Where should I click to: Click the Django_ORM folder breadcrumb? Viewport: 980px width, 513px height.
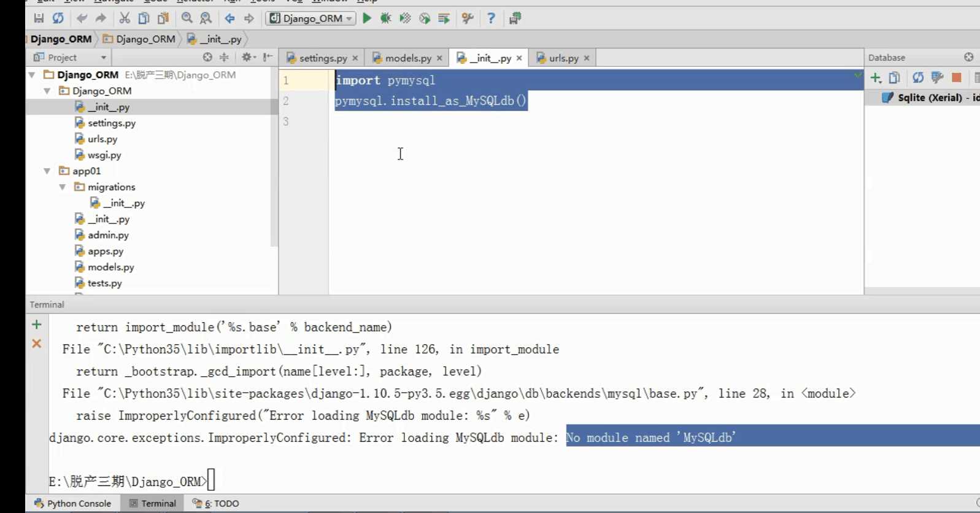[139, 39]
